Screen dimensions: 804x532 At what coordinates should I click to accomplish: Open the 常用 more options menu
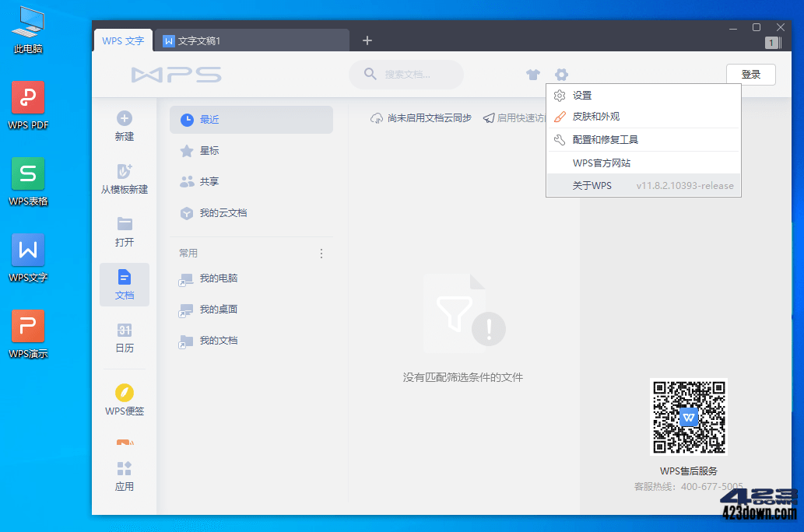coord(321,254)
